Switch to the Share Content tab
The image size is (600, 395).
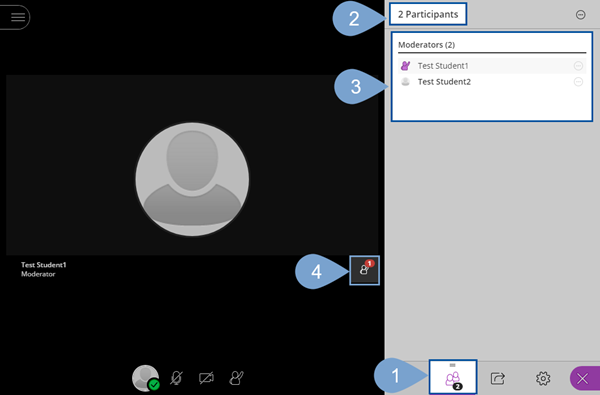(497, 379)
